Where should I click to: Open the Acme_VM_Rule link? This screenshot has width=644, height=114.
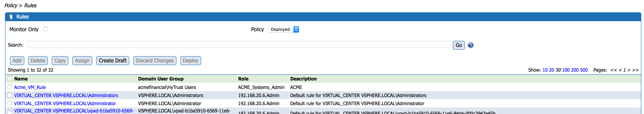(30, 87)
